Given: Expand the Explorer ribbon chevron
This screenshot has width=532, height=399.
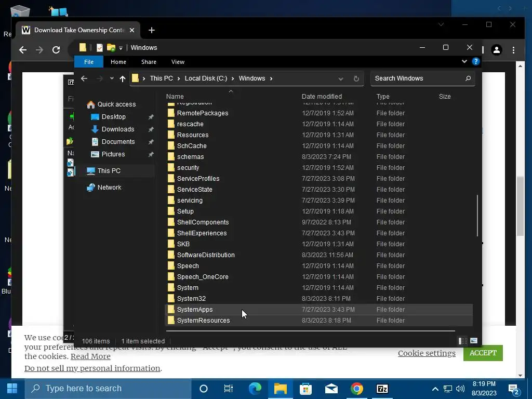Looking at the screenshot, I should pyautogui.click(x=464, y=61).
